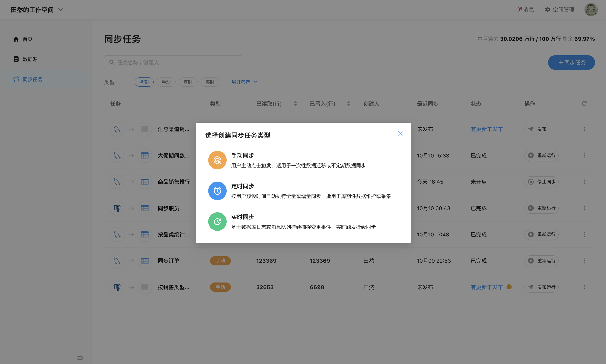Click the table refresh icon
Screen dimensions: 606x364
[584, 103]
